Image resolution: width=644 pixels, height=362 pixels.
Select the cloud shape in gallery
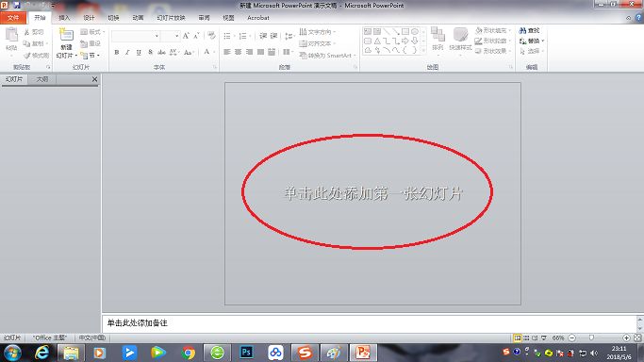click(368, 51)
